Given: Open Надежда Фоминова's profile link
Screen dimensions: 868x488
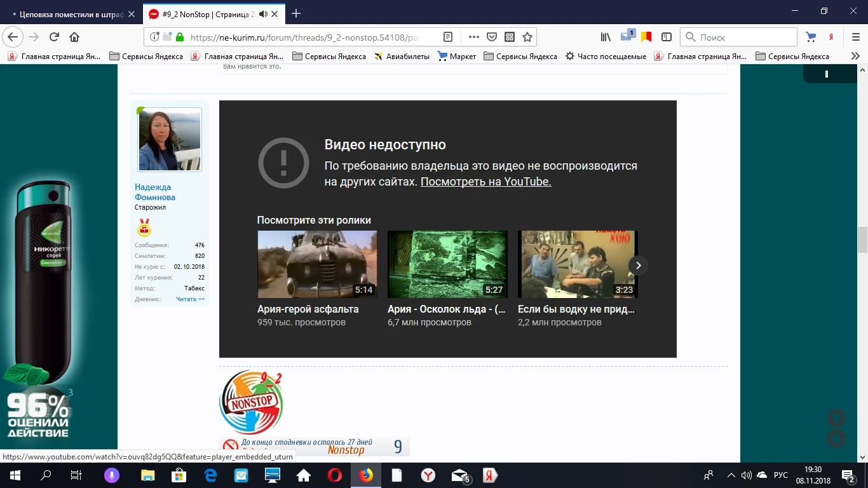Looking at the screenshot, I should (x=154, y=192).
